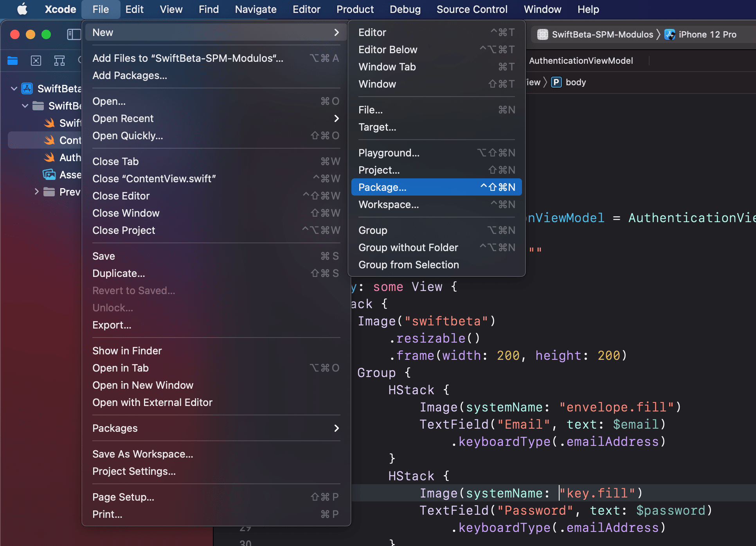Open the View menu

pos(171,9)
